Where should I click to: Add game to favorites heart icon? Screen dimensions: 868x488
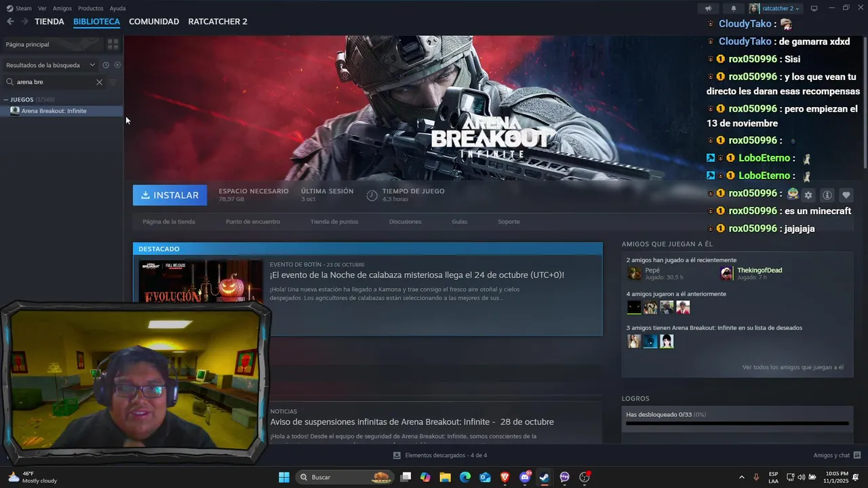(x=846, y=195)
